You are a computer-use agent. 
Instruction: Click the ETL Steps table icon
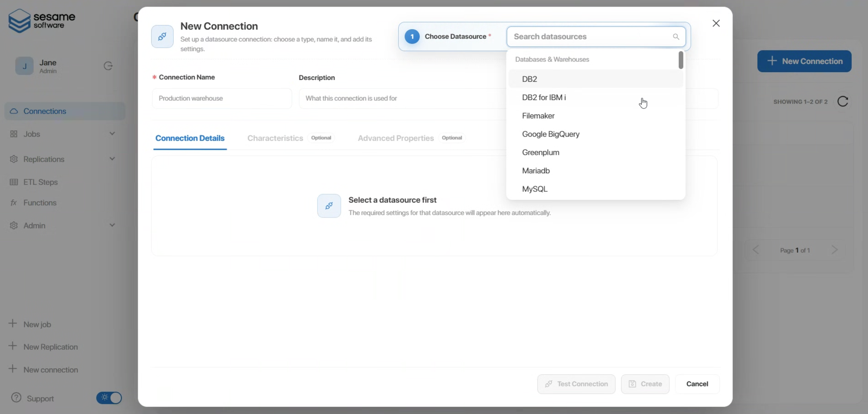click(x=14, y=182)
